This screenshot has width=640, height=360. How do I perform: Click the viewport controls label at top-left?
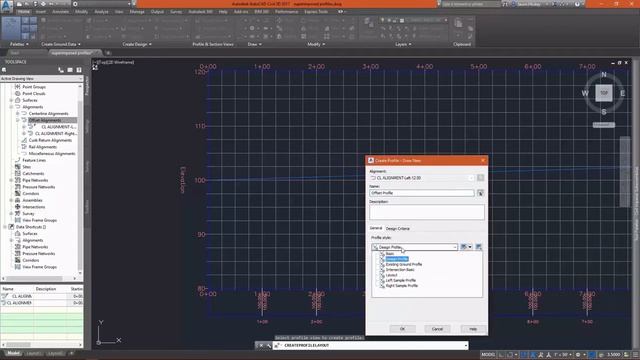114,62
